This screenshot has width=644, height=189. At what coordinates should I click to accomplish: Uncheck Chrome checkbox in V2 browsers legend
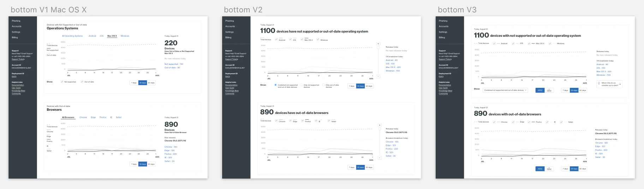pos(276,121)
